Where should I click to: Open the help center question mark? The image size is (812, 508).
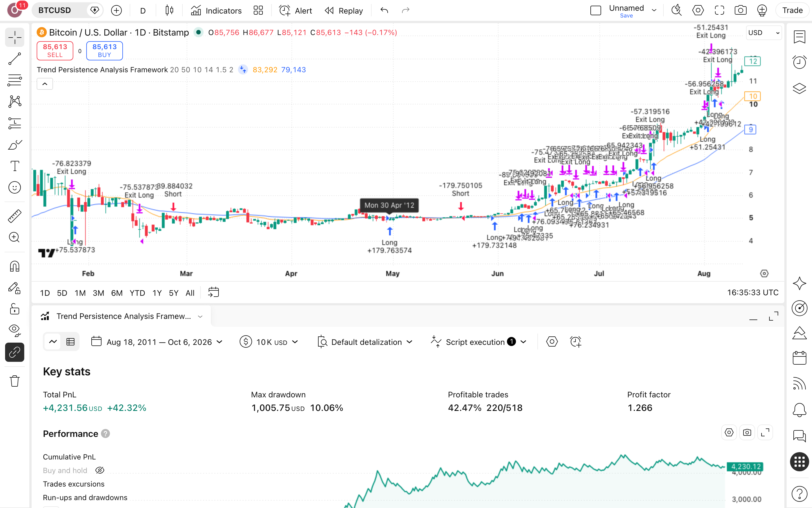coord(799,494)
